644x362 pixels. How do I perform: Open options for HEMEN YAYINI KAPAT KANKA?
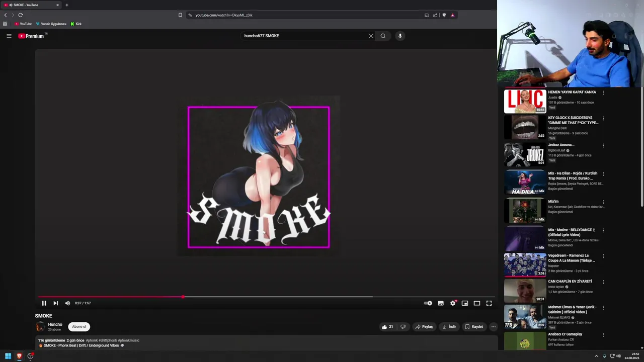pos(603,93)
